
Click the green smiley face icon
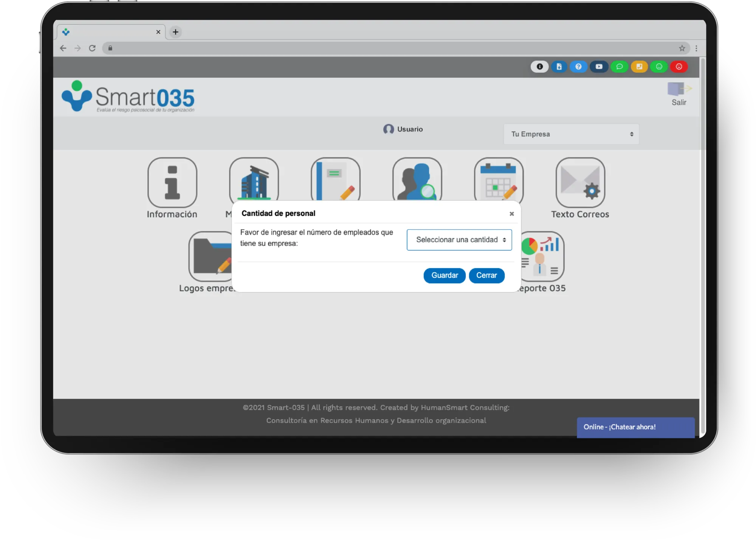[x=659, y=67]
